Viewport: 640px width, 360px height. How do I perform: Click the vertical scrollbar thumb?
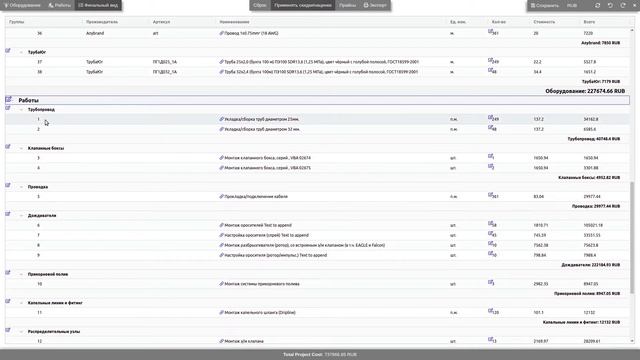point(633,237)
